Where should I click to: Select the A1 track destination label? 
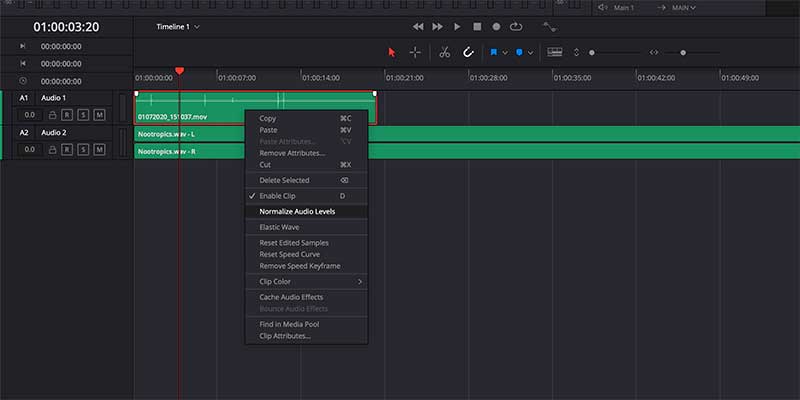point(24,98)
